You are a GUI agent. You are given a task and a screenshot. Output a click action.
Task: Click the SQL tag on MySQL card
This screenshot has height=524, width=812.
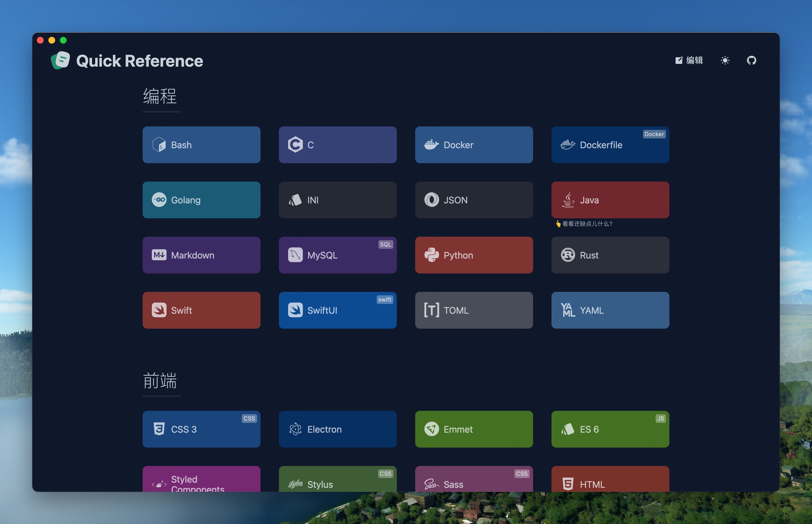click(x=385, y=244)
